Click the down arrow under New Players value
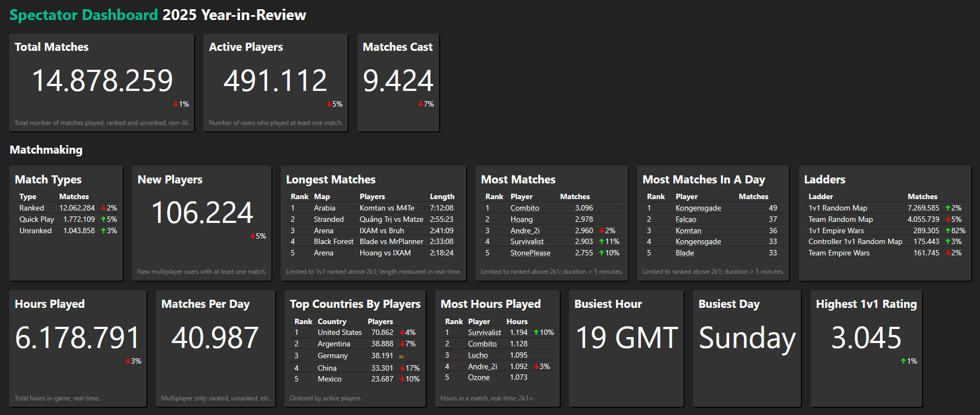Screen dimensions: 980x415 253,236
